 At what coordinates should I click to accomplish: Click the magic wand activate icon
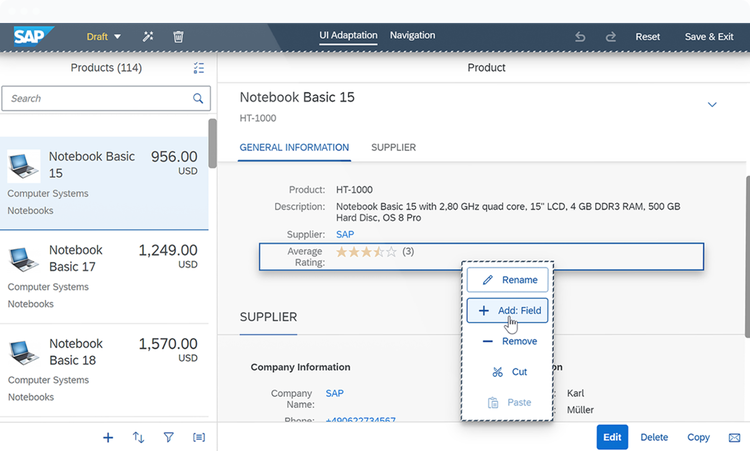[x=148, y=36]
